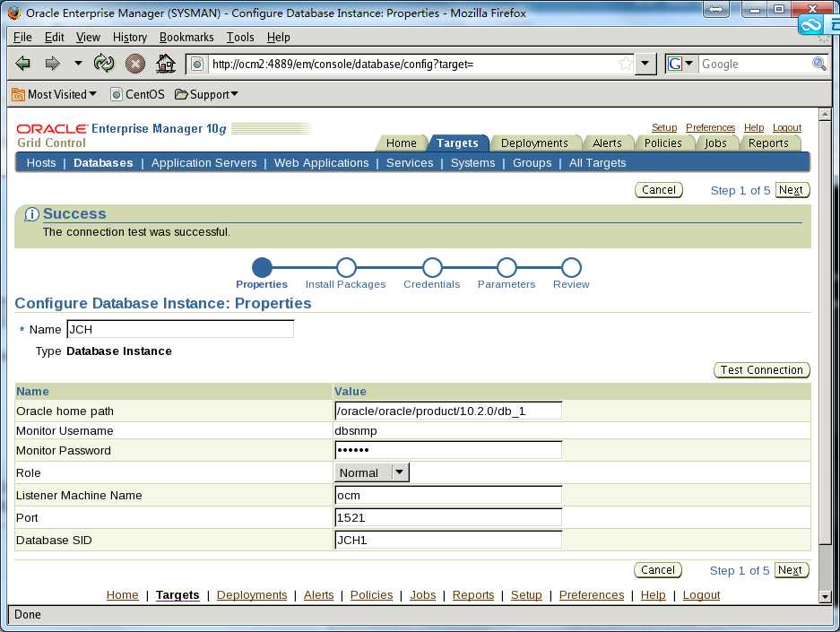Switch to the Jobs tab
Image resolution: width=840 pixels, height=632 pixels.
(715, 143)
